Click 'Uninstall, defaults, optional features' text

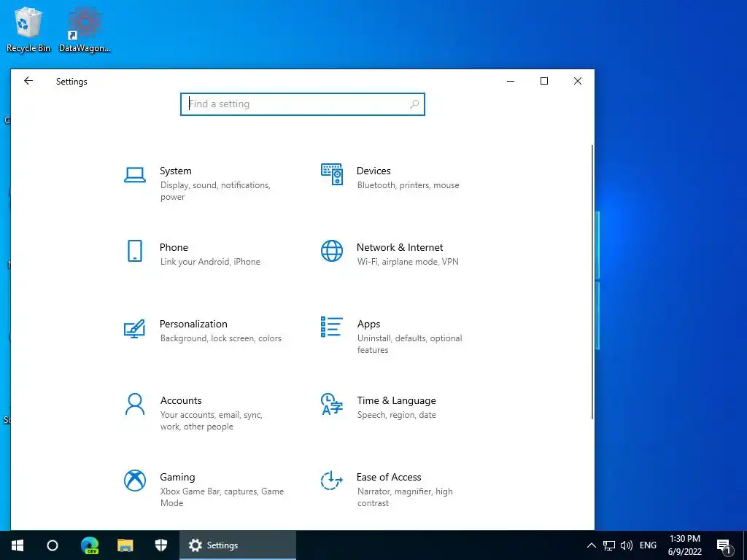tap(410, 344)
